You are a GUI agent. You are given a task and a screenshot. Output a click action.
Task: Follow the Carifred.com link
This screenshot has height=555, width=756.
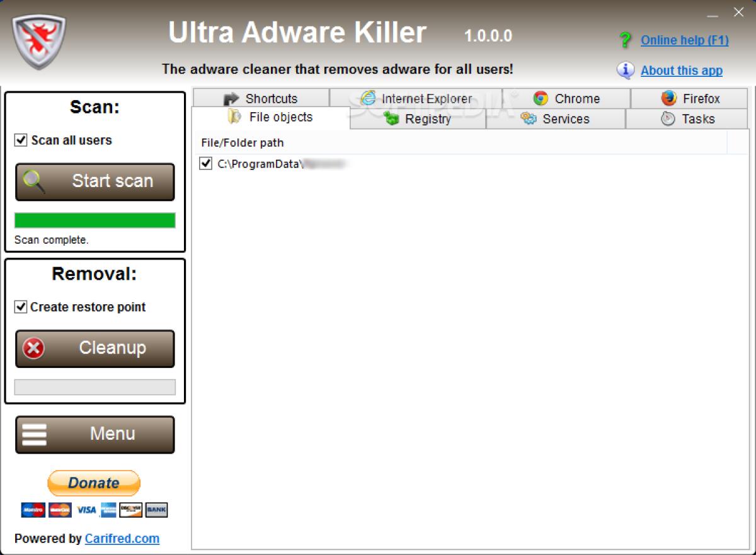[x=122, y=539]
